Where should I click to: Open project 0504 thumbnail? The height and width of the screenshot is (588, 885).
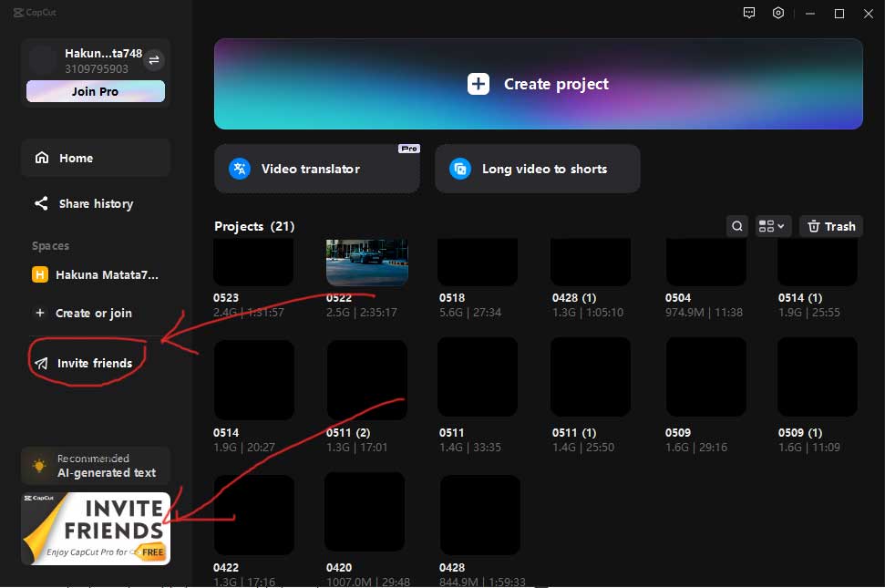[x=705, y=263]
